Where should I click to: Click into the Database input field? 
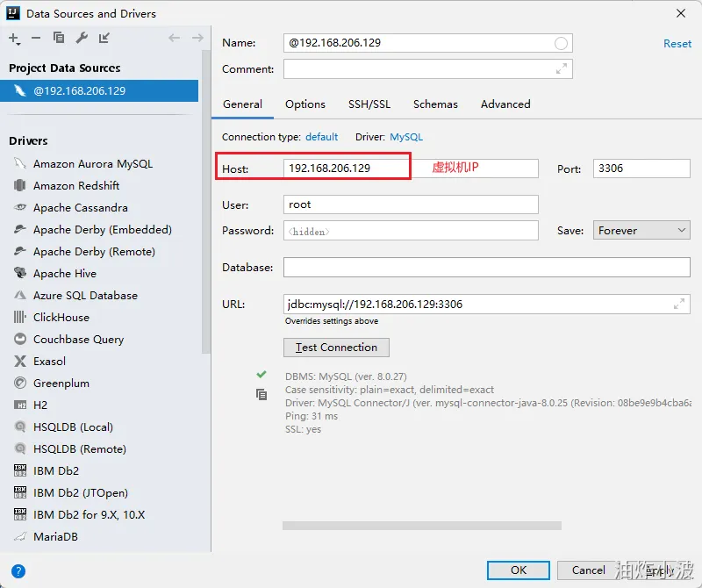(x=486, y=267)
